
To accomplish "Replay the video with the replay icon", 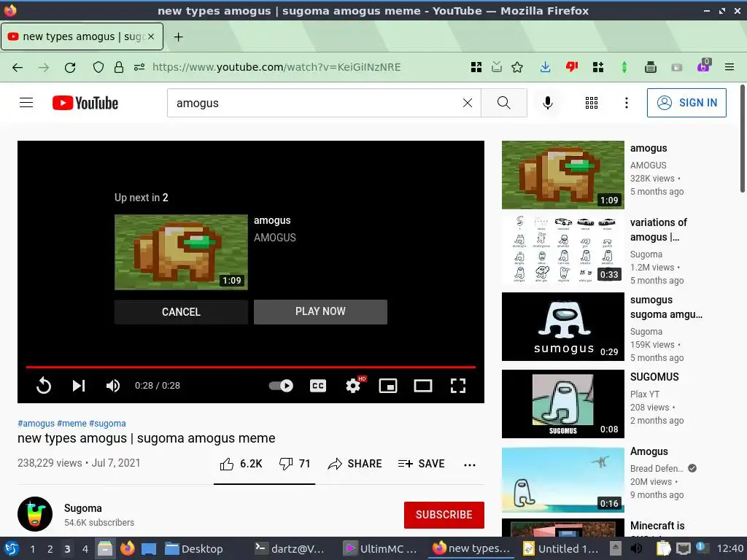I will [43, 385].
